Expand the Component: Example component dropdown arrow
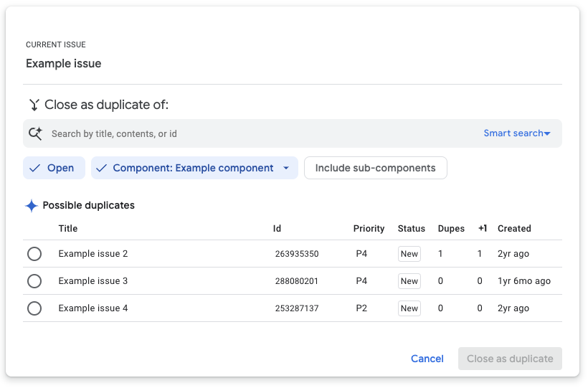Image resolution: width=588 pixels, height=388 pixels. 286,168
